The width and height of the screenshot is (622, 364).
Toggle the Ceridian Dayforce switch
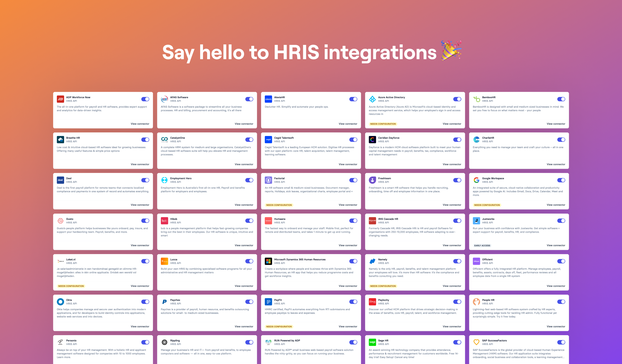(x=457, y=140)
